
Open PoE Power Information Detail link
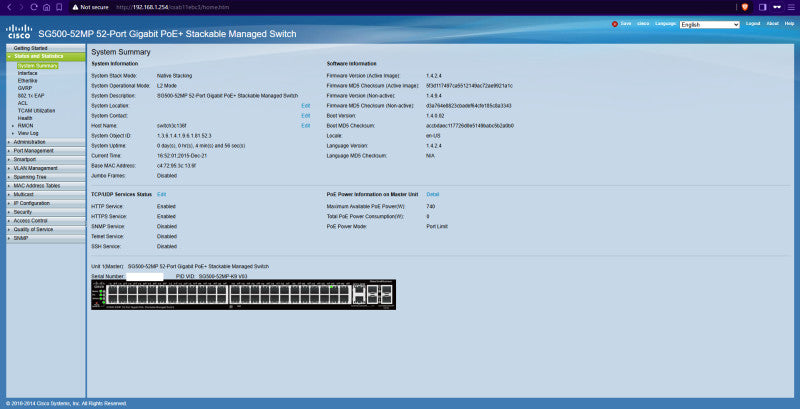pyautogui.click(x=433, y=194)
